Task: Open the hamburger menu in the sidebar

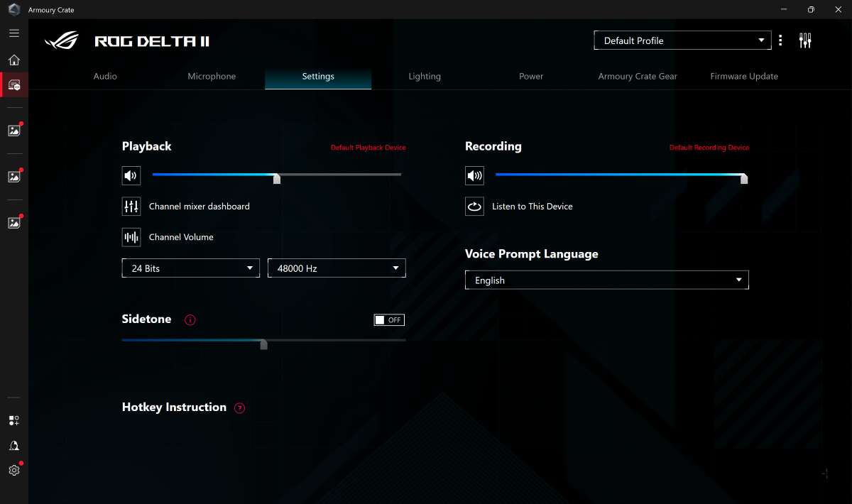Action: point(14,33)
